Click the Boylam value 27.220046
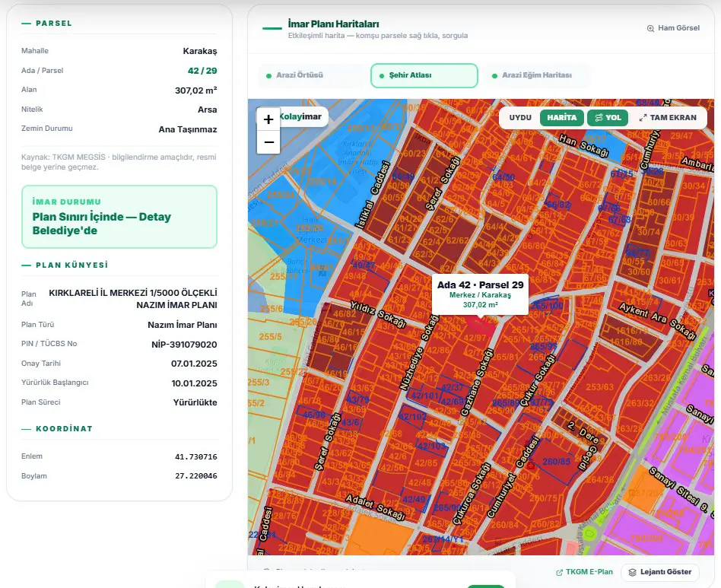Screen dimensions: 721x588 tap(196, 476)
